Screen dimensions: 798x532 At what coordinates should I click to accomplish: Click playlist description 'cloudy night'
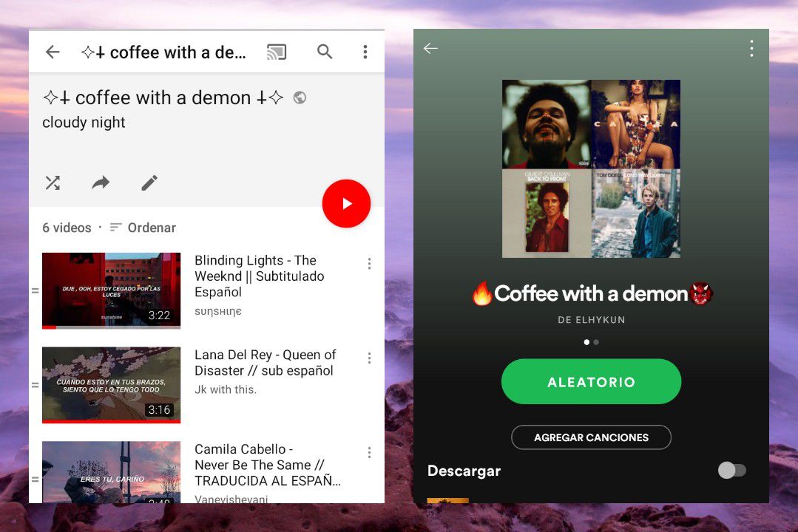click(x=84, y=123)
